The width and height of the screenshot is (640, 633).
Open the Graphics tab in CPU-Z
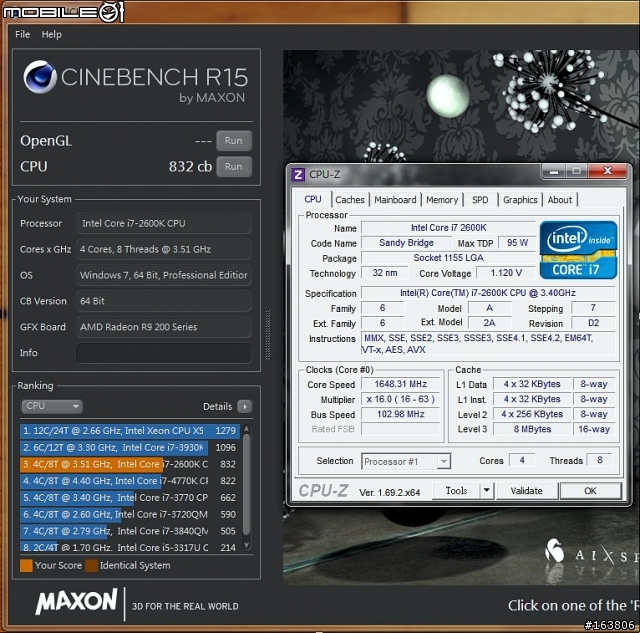[520, 200]
